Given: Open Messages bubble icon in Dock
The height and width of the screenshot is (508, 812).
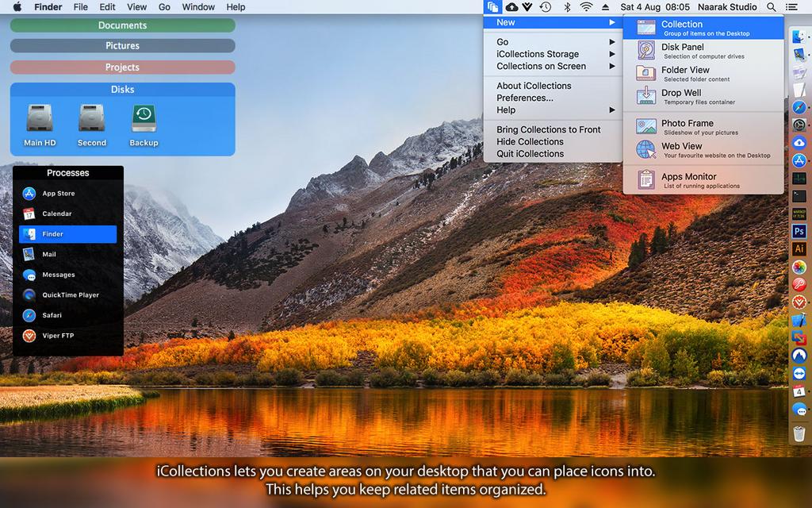Looking at the screenshot, I should pos(799,409).
